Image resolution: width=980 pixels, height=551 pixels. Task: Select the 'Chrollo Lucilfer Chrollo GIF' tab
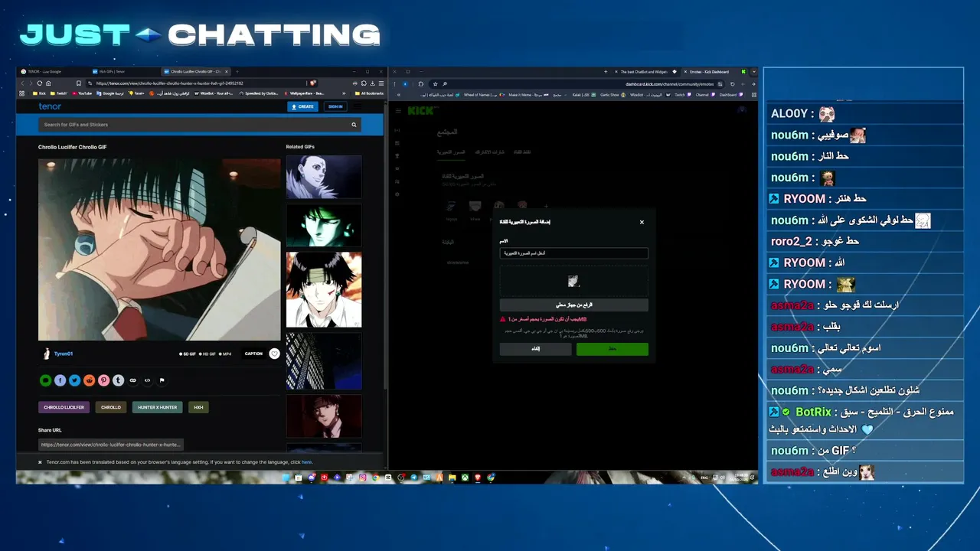[195, 72]
